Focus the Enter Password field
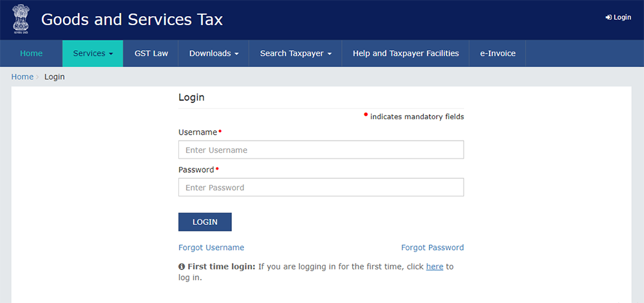Screen dimensions: 644x303 [x=321, y=188]
